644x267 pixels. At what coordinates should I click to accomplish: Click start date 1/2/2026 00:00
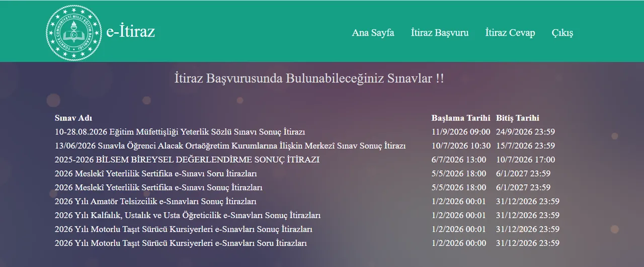459,243
